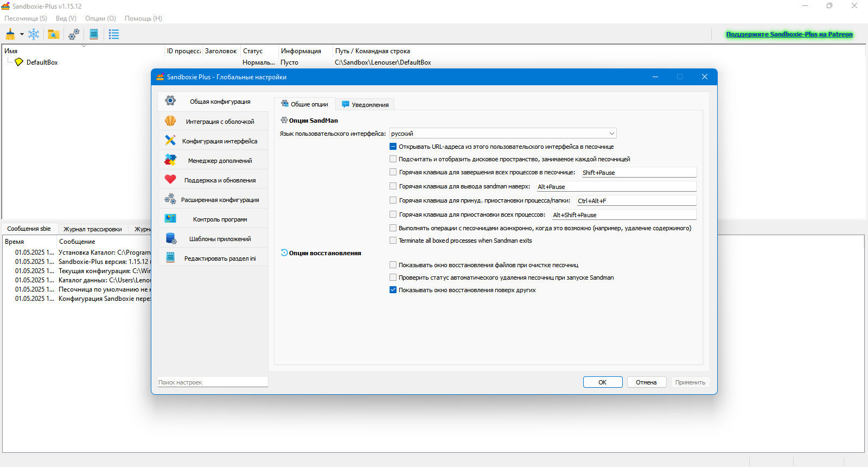Image resolution: width=868 pixels, height=467 pixels.
Task: Click the Alt+Shift+Pause hotkey field
Action: pyautogui.click(x=624, y=215)
